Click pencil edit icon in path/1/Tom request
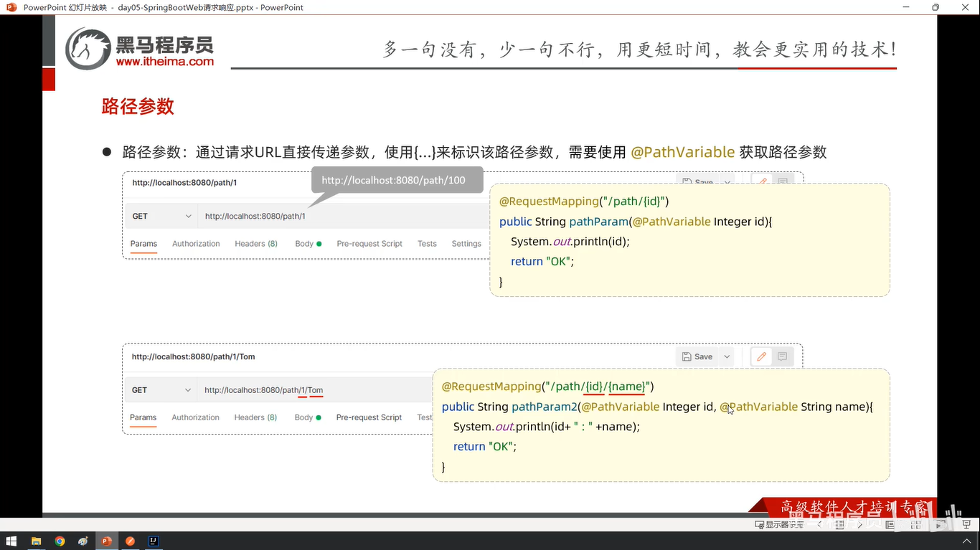Screen dimensions: 980x550 point(761,356)
